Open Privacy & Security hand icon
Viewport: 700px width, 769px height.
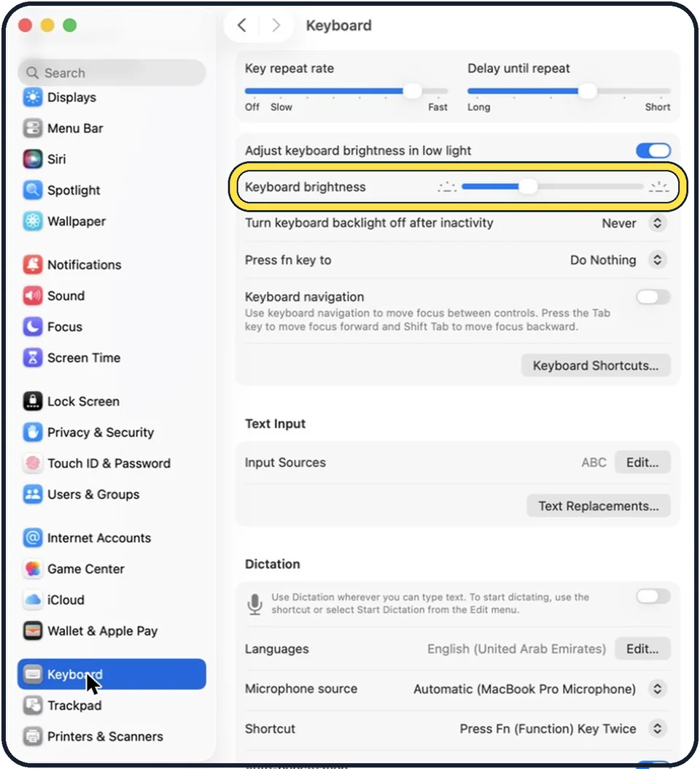(33, 432)
